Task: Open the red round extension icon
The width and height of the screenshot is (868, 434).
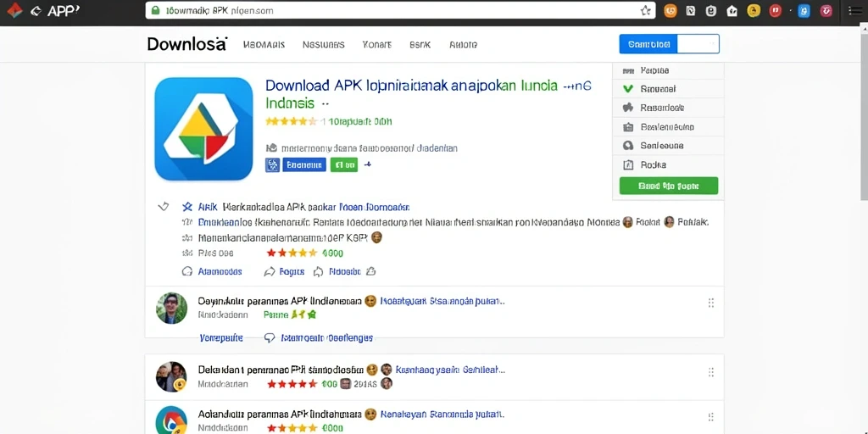Action: (x=776, y=10)
